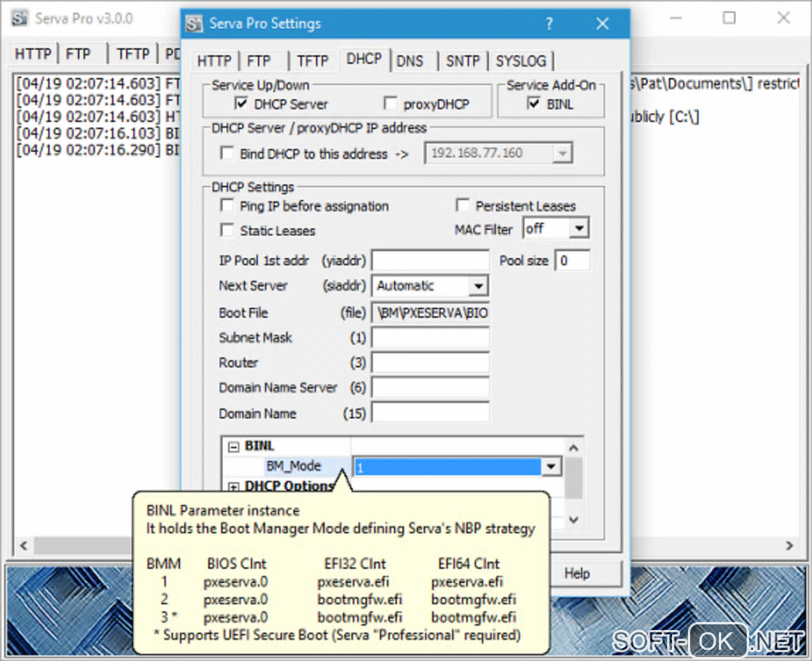The width and height of the screenshot is (812, 661).
Task: Click the IP Pool 1st addr input field
Action: [431, 260]
